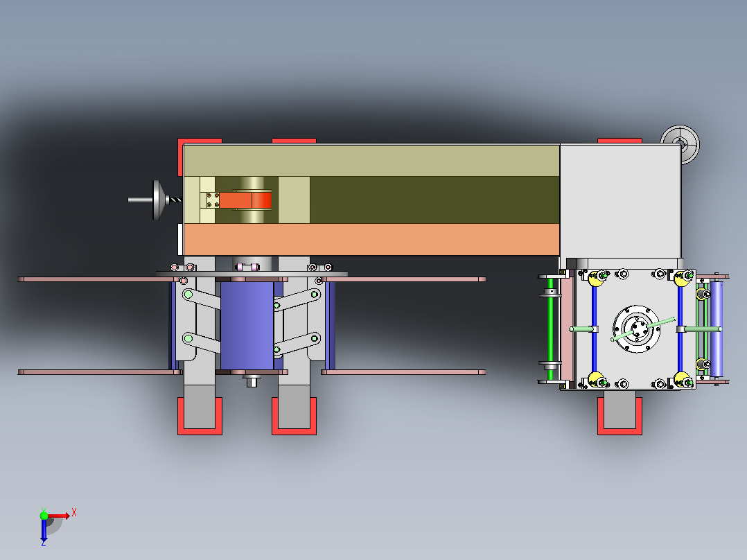Viewport: 747px width, 560px height.
Task: Click the red X axis arrow of the triad
Action: (x=58, y=516)
